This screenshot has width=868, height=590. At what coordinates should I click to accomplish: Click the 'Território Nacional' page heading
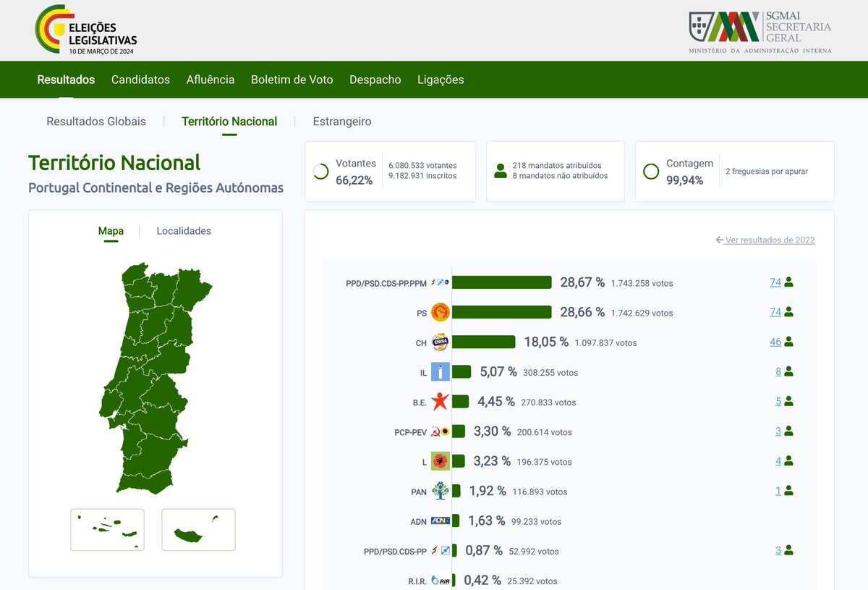click(114, 163)
